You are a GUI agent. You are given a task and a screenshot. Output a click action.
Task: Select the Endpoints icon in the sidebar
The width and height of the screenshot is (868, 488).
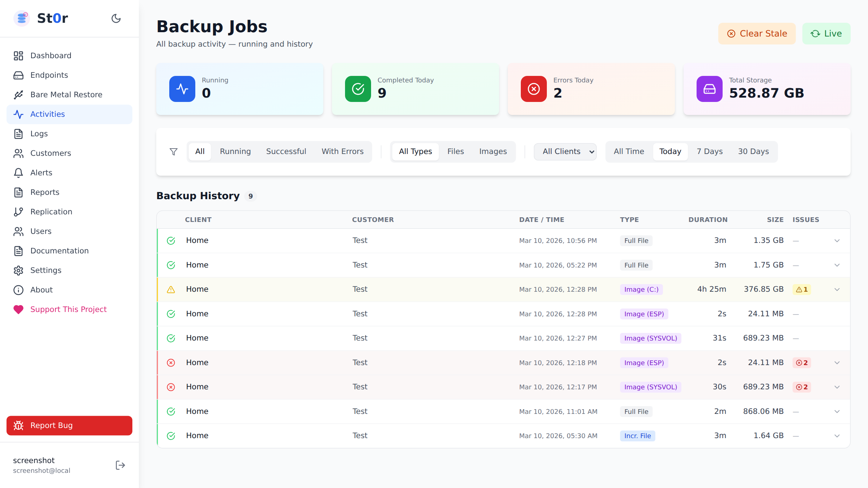pyautogui.click(x=19, y=75)
